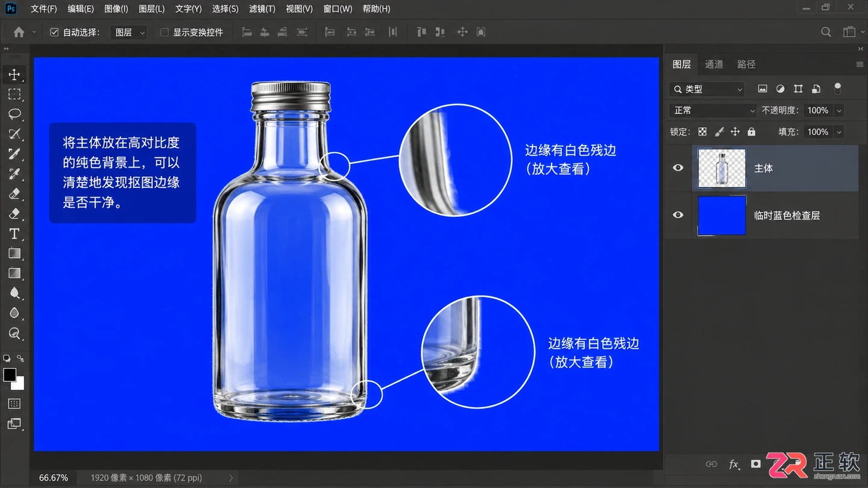Click the link layers icon
The height and width of the screenshot is (488, 868).
click(711, 464)
